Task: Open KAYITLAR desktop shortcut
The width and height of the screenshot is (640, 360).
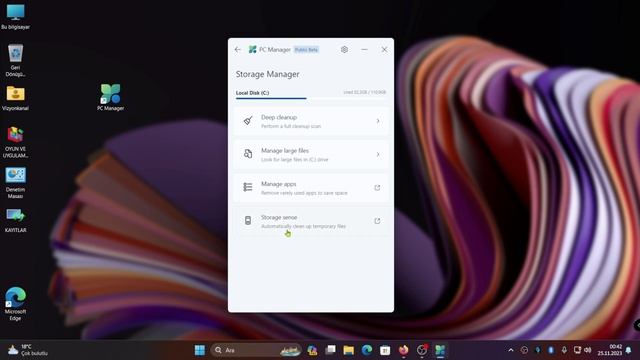Action: tap(16, 220)
